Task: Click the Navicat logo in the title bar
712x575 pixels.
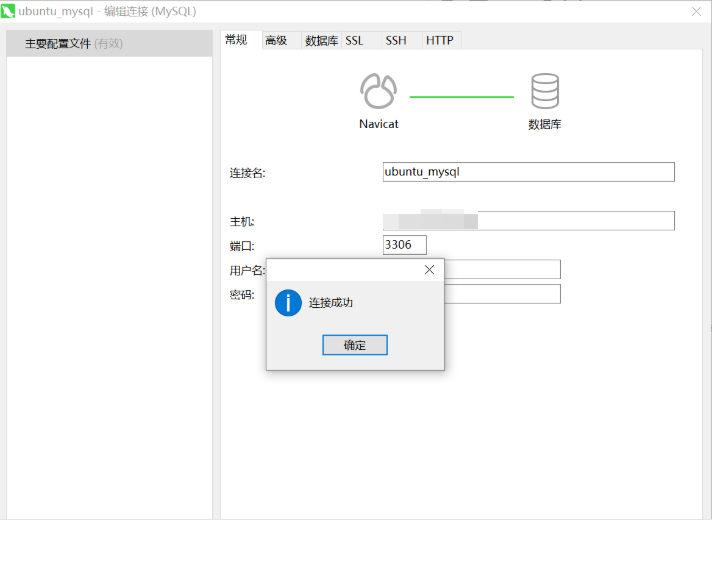Action: pos(9,11)
